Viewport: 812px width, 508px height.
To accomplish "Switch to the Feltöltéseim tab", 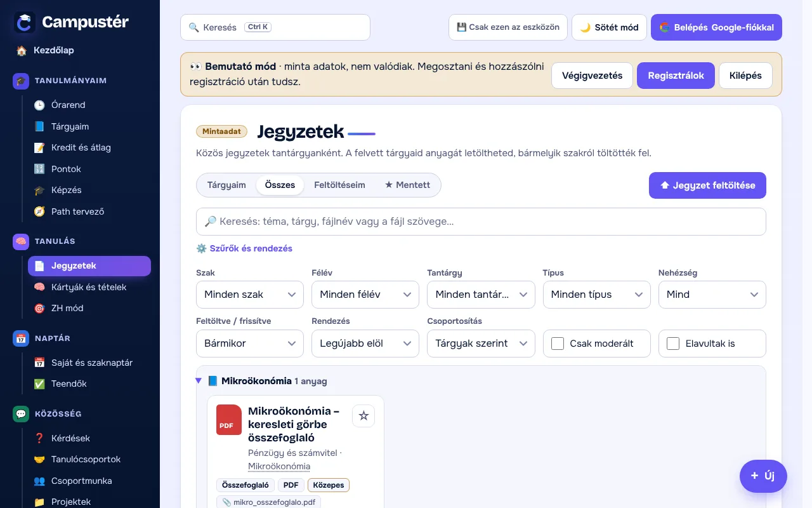I will tap(339, 185).
